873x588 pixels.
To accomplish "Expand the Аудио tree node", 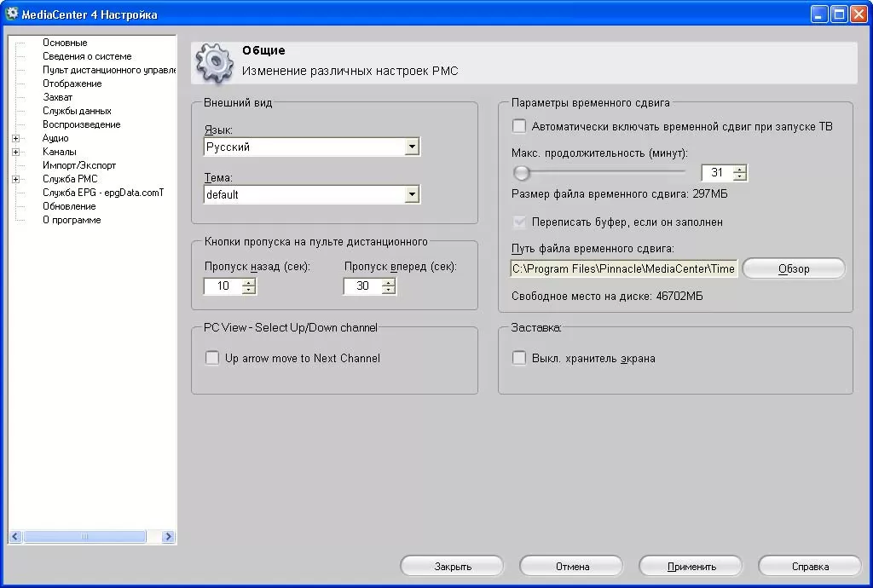I will pyautogui.click(x=15, y=138).
